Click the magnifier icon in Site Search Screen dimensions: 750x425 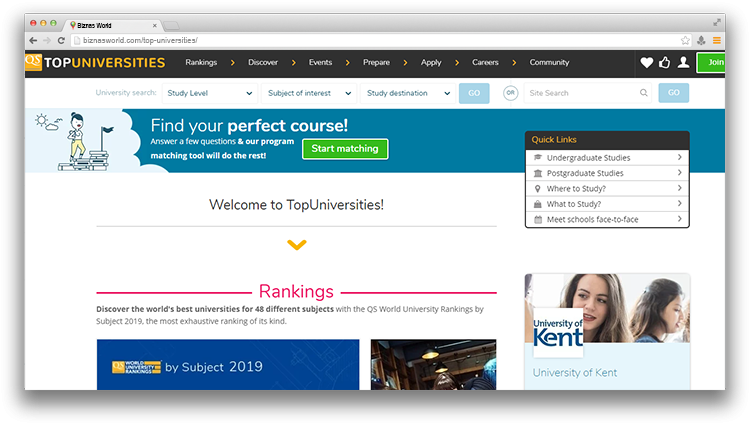point(643,93)
